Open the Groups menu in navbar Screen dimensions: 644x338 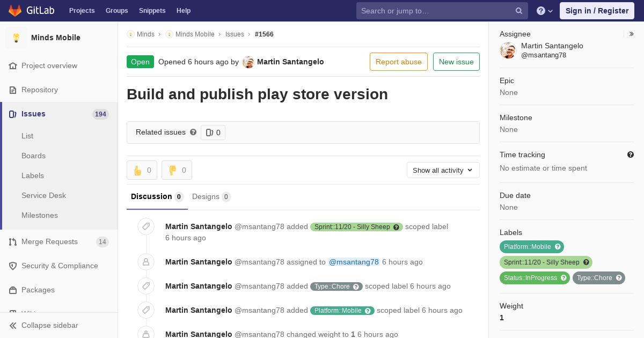(116, 11)
